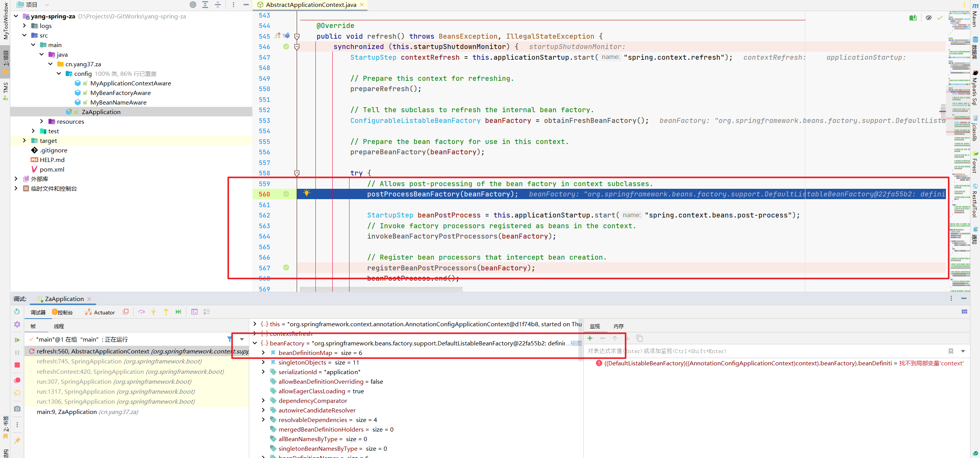The image size is (980, 458).
Task: Hide the project tool window
Action: coord(246,5)
